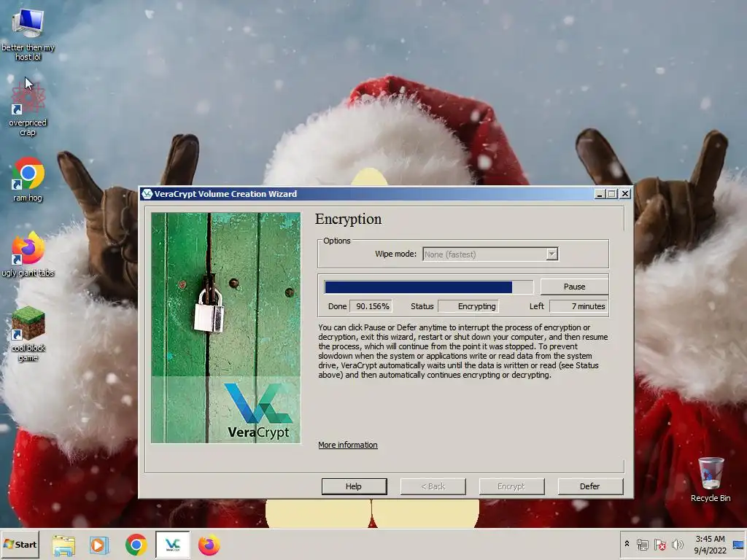Open the 'cool block game' Minecraft shortcut
Screen dimensions: 747x560
click(x=28, y=333)
